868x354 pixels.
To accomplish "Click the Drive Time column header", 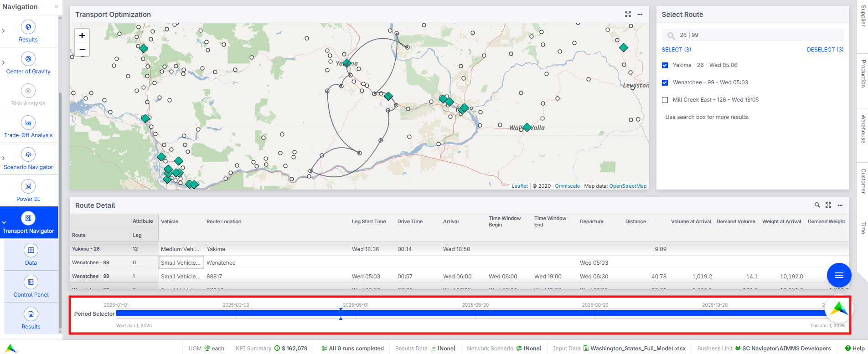I will coord(410,221).
